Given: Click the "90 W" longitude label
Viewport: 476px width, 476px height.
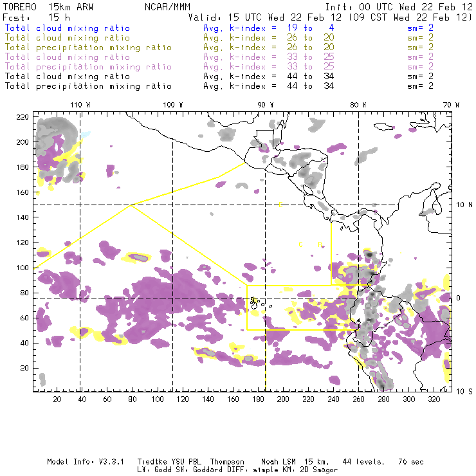Looking at the screenshot, I should click(265, 105).
